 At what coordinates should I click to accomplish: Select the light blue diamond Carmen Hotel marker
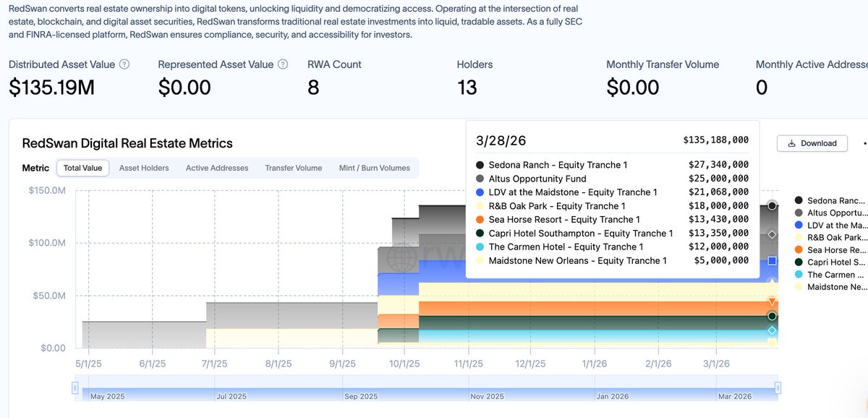773,330
